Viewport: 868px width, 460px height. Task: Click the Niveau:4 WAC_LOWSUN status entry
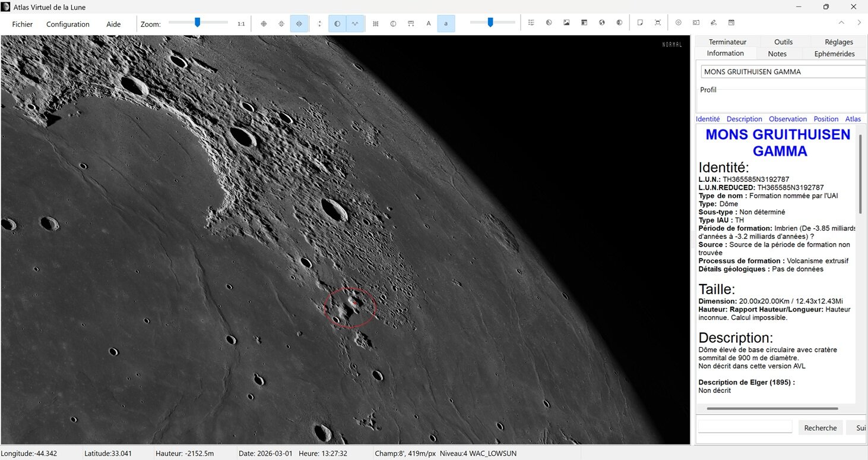(477, 453)
